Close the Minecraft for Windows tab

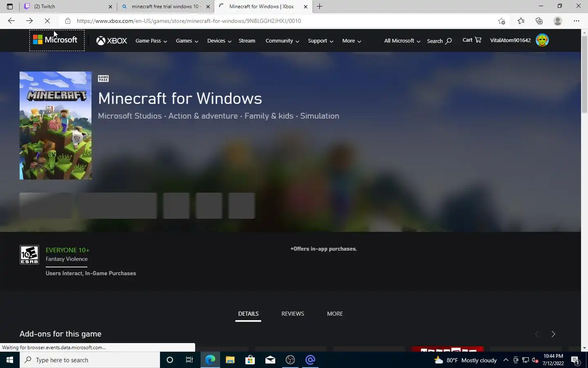click(305, 7)
